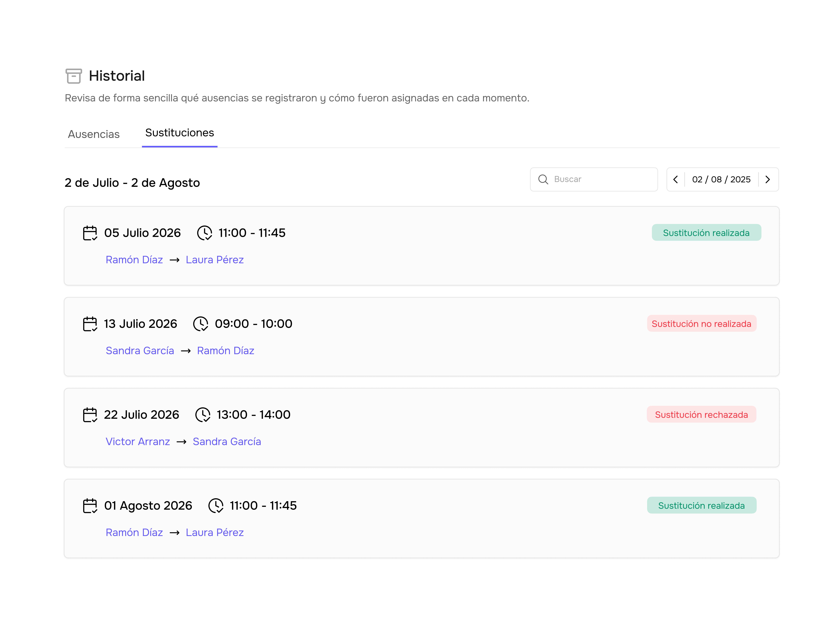Click clock icon next to 09:00 - 10:00

tap(201, 324)
